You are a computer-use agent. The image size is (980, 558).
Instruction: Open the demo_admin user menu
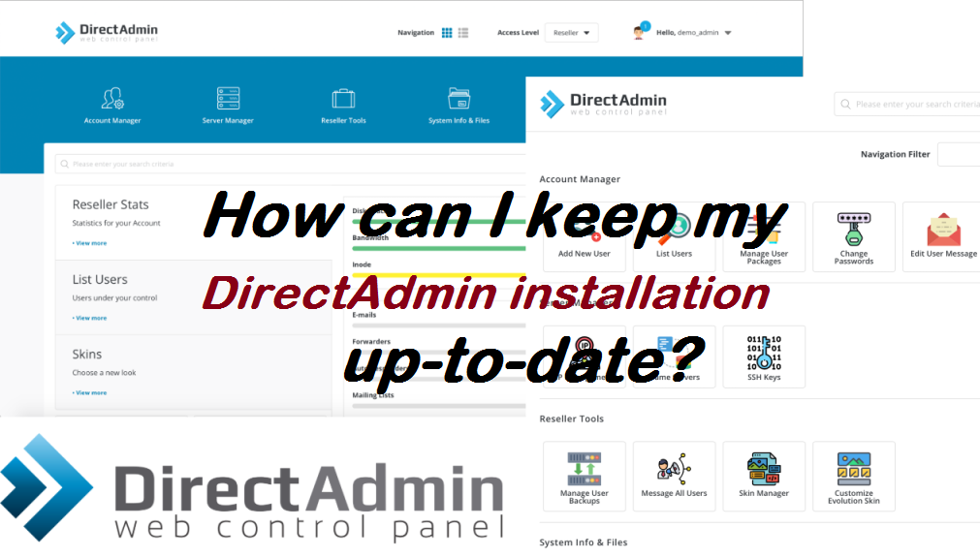[x=692, y=33]
